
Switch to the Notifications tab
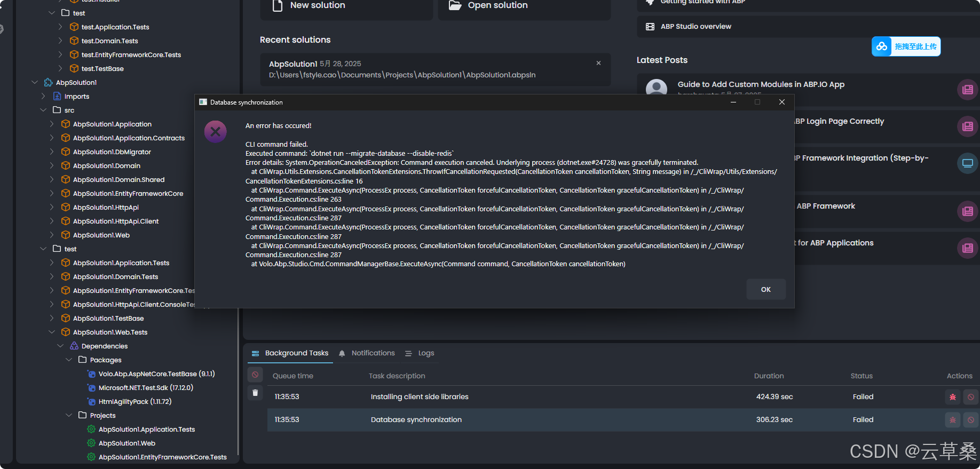[x=367, y=353]
